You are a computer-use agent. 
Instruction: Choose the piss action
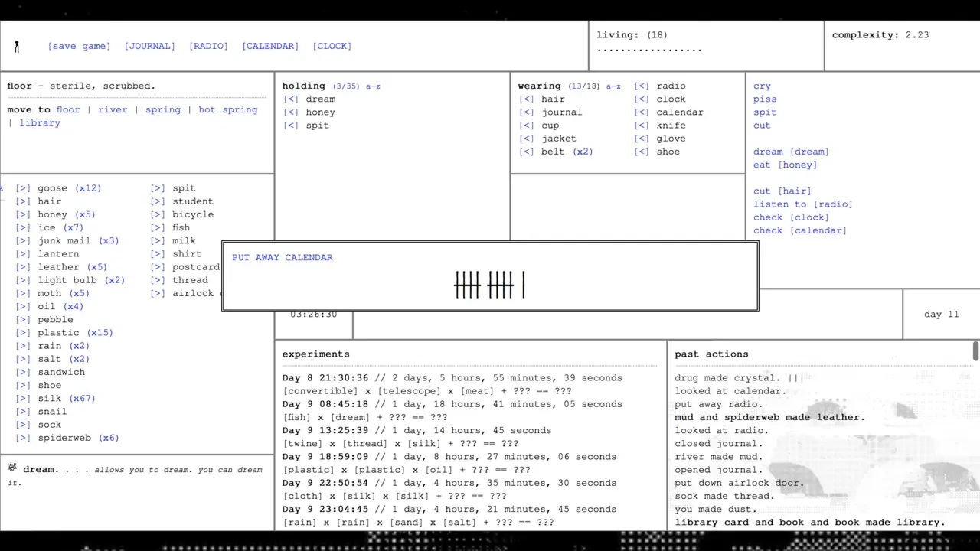pyautogui.click(x=765, y=99)
